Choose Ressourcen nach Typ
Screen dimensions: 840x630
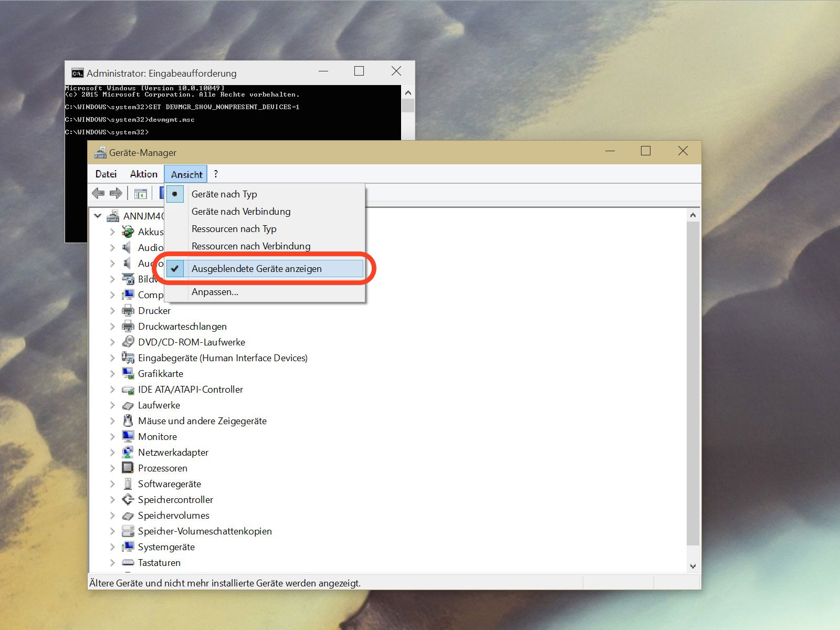[x=265, y=228]
